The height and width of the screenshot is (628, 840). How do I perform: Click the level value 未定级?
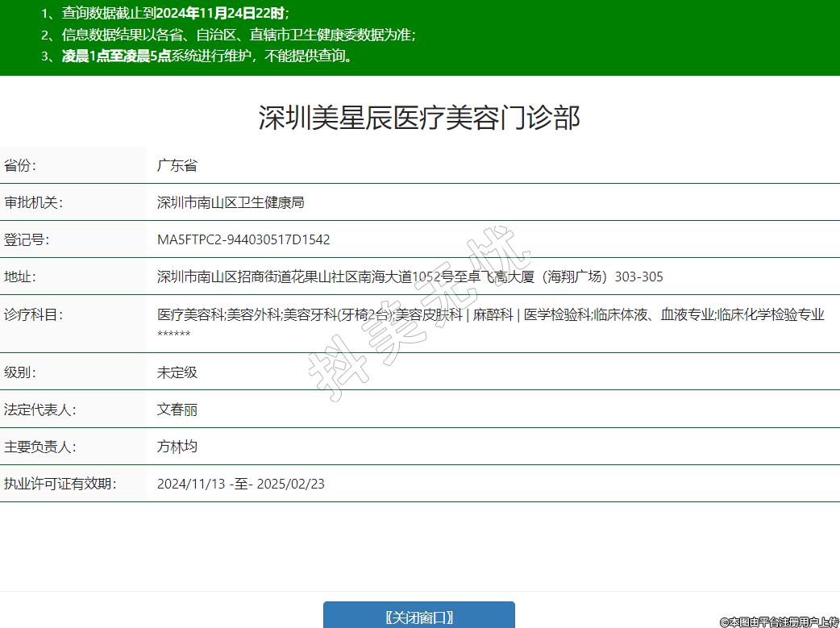pos(177,372)
